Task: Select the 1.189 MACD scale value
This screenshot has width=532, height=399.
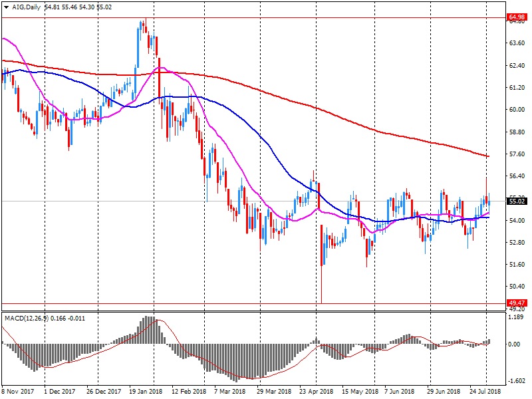Action: (x=517, y=317)
